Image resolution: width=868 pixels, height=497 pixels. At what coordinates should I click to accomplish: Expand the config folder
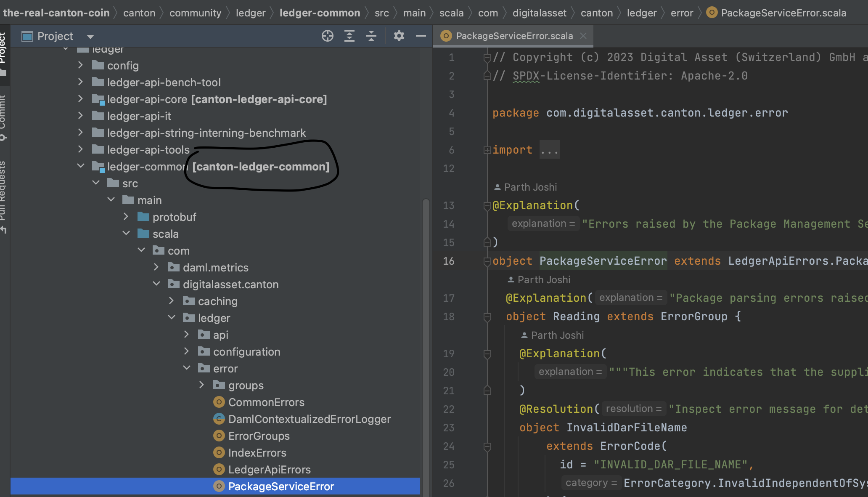tap(80, 65)
